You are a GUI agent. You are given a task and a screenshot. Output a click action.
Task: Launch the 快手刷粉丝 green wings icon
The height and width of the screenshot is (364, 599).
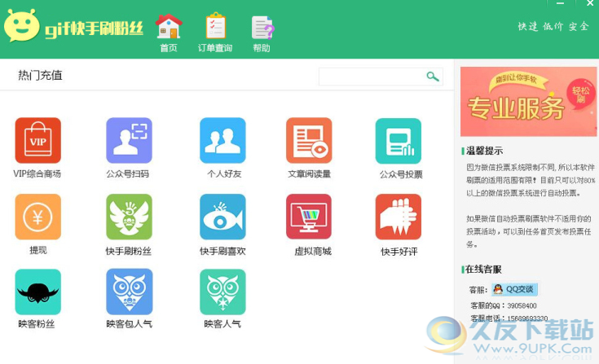click(x=129, y=217)
